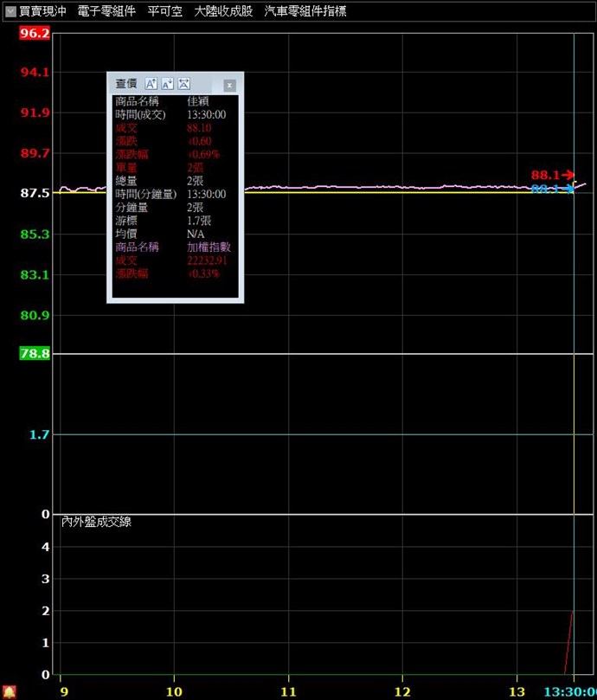Open the dropdown arrow beside 買賣現沖
Image resolution: width=597 pixels, height=700 pixels.
pyautogui.click(x=10, y=12)
